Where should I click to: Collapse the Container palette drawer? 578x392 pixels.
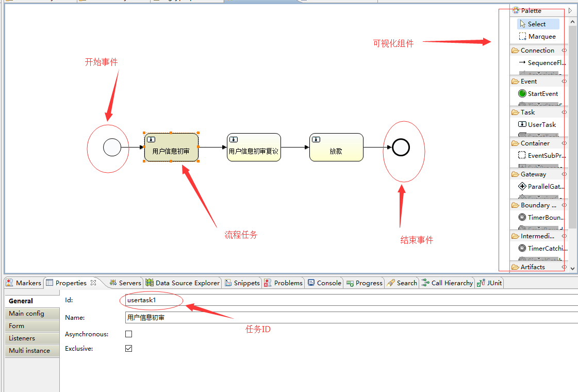point(539,143)
